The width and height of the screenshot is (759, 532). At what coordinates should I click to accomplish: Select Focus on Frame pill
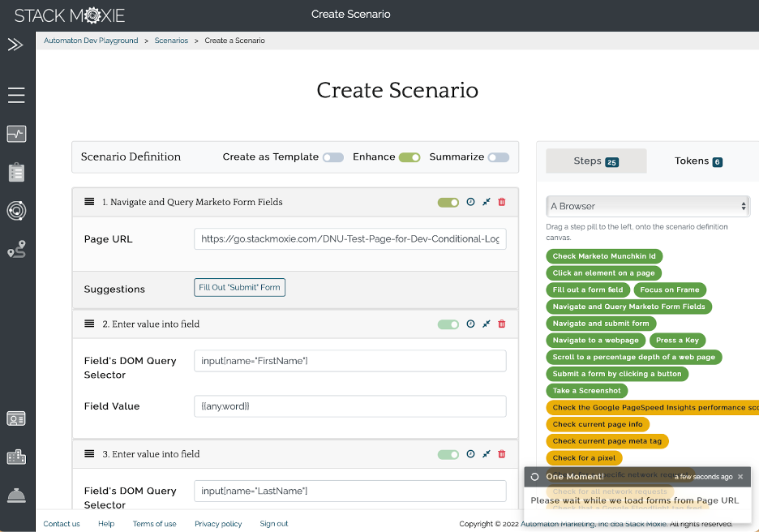click(x=670, y=290)
